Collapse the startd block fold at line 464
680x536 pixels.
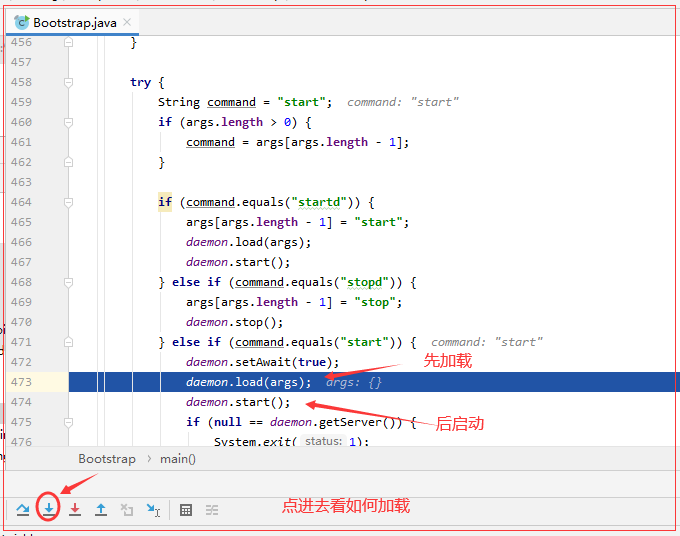(69, 202)
